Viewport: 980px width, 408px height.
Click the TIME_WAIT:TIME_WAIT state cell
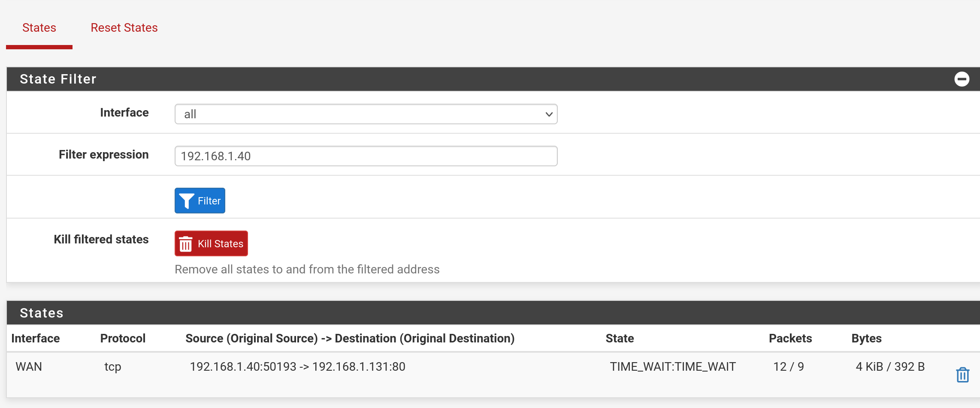(673, 366)
